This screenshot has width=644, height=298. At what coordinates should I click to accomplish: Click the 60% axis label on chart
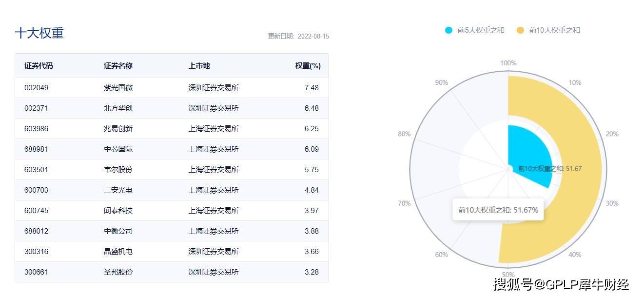(442, 255)
